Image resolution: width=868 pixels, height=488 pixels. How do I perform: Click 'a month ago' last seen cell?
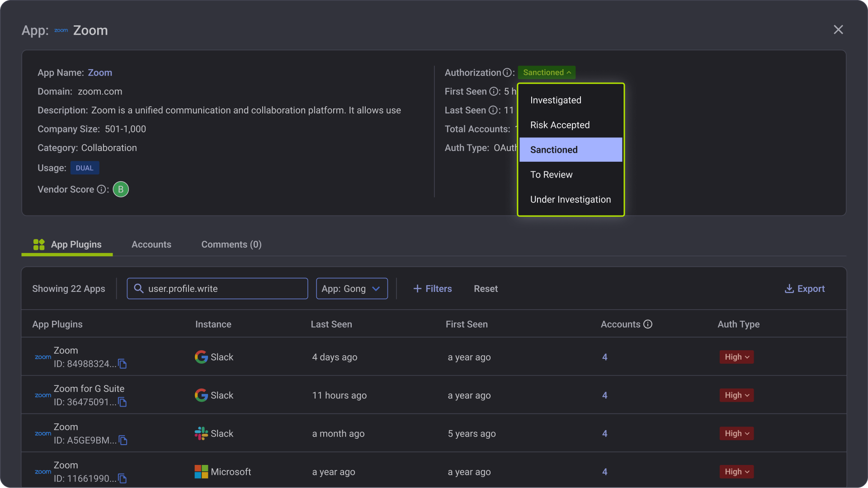click(x=338, y=433)
